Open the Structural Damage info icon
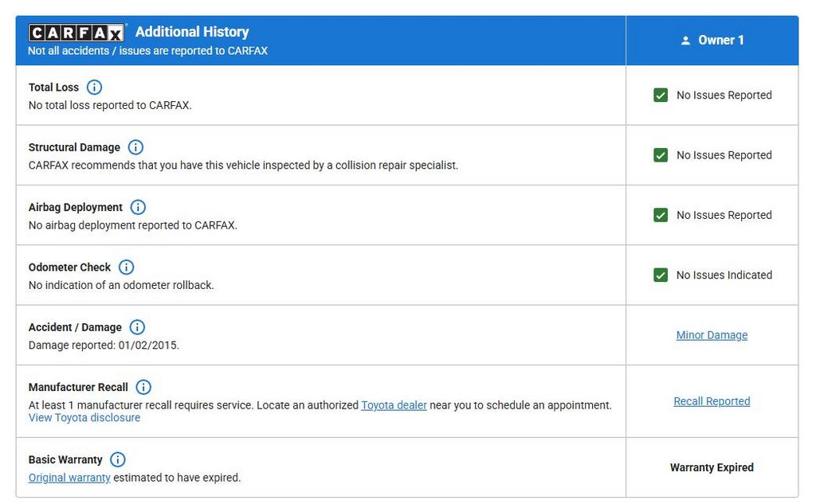Image resolution: width=816 pixels, height=504 pixels. tap(135, 147)
